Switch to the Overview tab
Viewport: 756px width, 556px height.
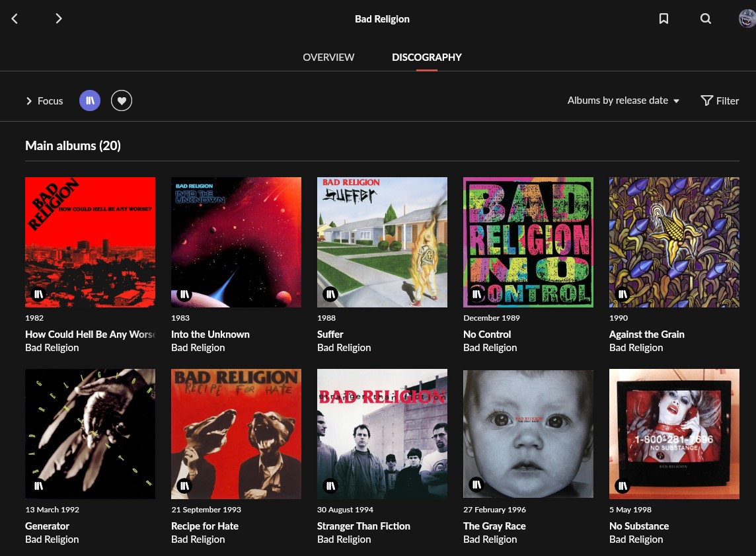pos(328,58)
